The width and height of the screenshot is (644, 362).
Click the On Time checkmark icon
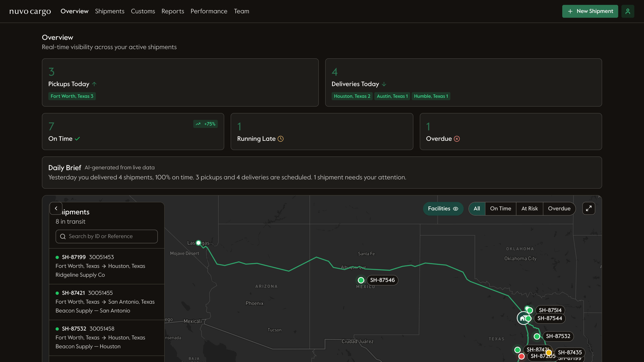[x=77, y=139]
